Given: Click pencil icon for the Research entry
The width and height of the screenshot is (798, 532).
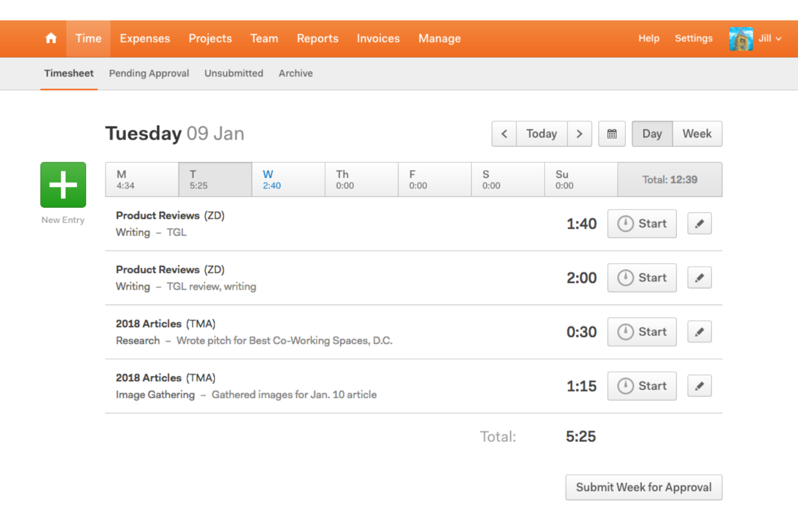Looking at the screenshot, I should click(699, 331).
